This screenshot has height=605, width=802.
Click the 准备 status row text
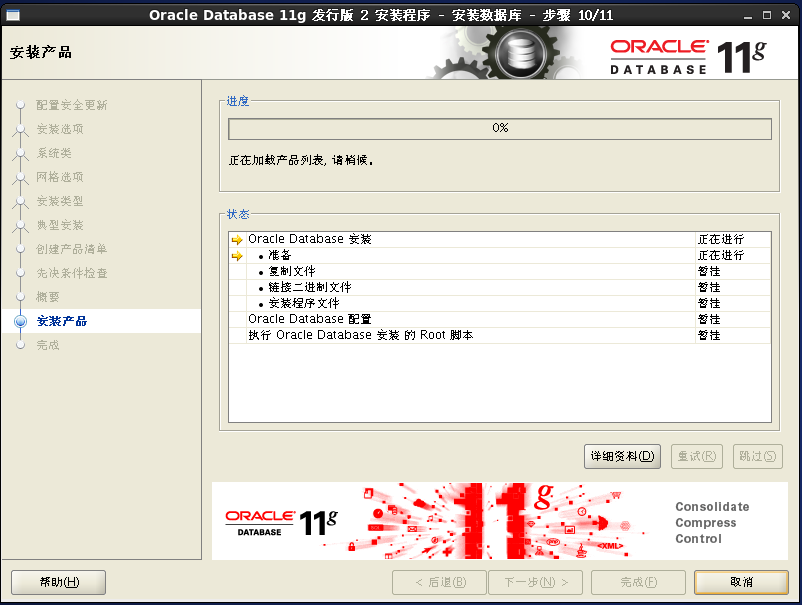pyautogui.click(x=280, y=255)
